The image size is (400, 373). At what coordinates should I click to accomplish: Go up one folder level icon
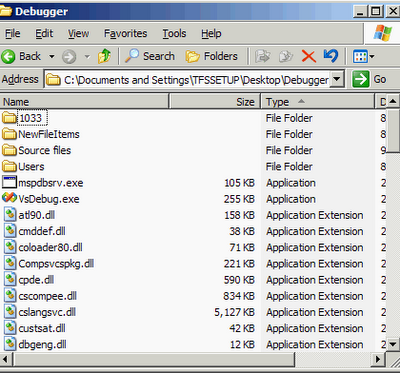pyautogui.click(x=104, y=56)
